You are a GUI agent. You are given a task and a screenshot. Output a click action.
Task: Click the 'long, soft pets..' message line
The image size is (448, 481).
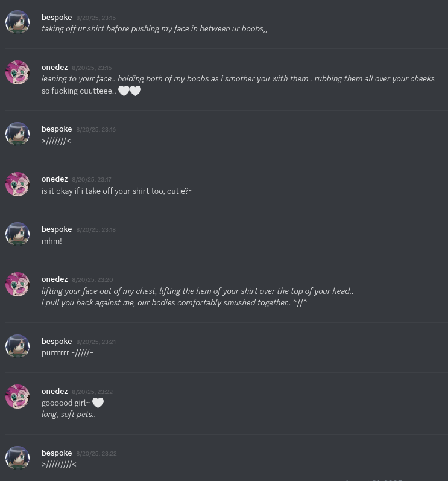click(x=69, y=415)
